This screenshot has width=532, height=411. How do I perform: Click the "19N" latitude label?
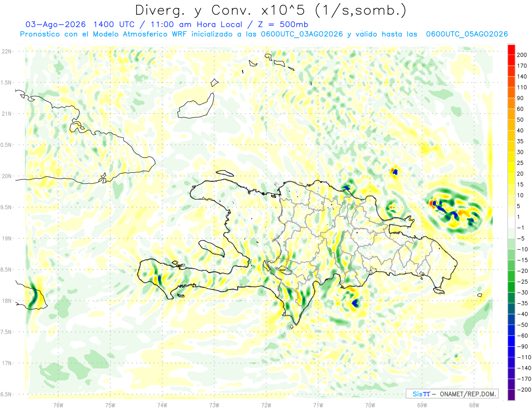(x=6, y=239)
